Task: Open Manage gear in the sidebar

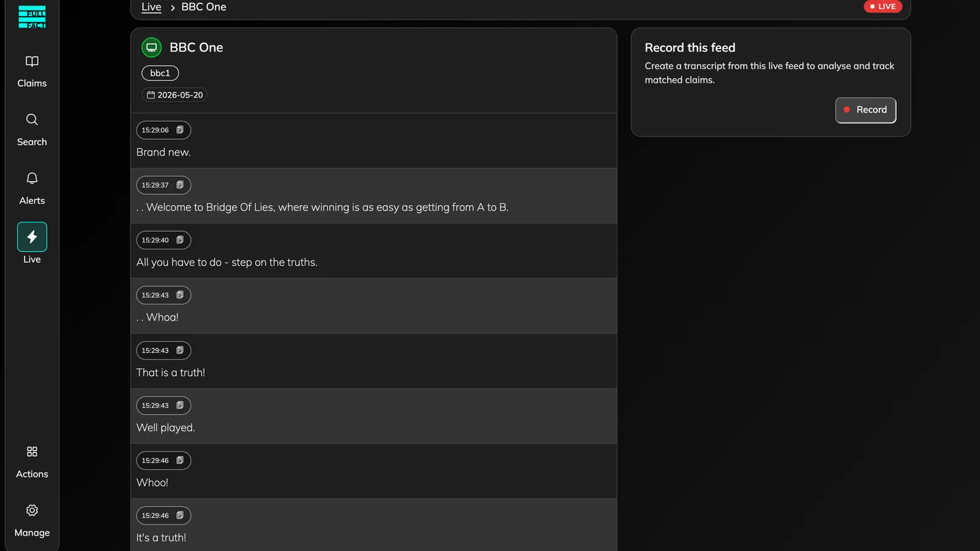Action: (x=32, y=521)
